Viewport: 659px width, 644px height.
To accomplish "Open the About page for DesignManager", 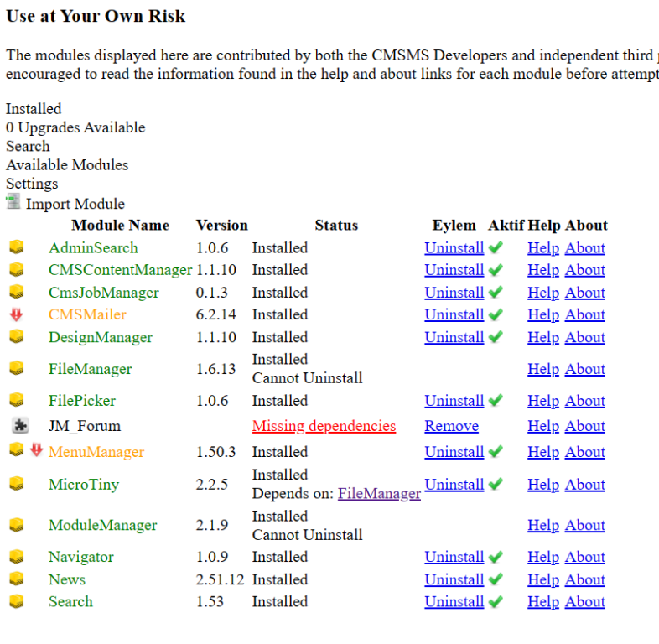I will [584, 337].
